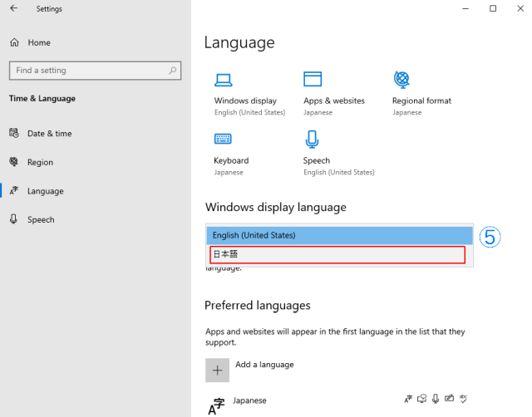Screen dimensions: 532x417
Task: Click the search magnifier icon
Action: tap(172, 70)
